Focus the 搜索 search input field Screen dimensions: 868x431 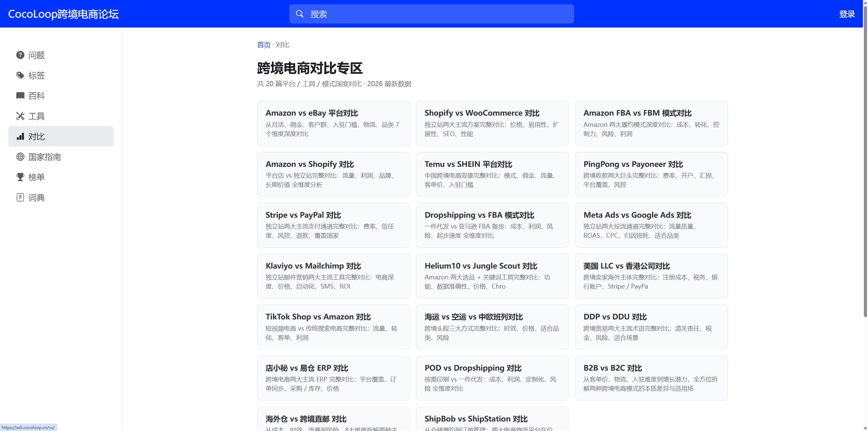click(431, 14)
